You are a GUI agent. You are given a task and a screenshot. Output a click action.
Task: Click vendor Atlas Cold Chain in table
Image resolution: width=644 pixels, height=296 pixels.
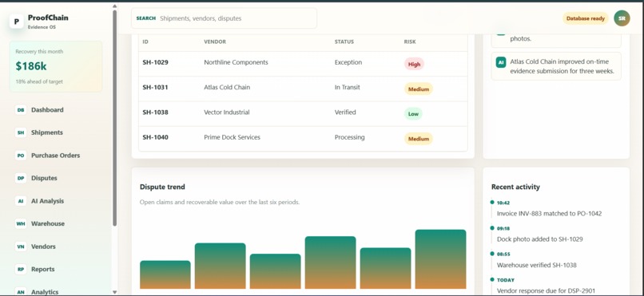[x=227, y=87]
